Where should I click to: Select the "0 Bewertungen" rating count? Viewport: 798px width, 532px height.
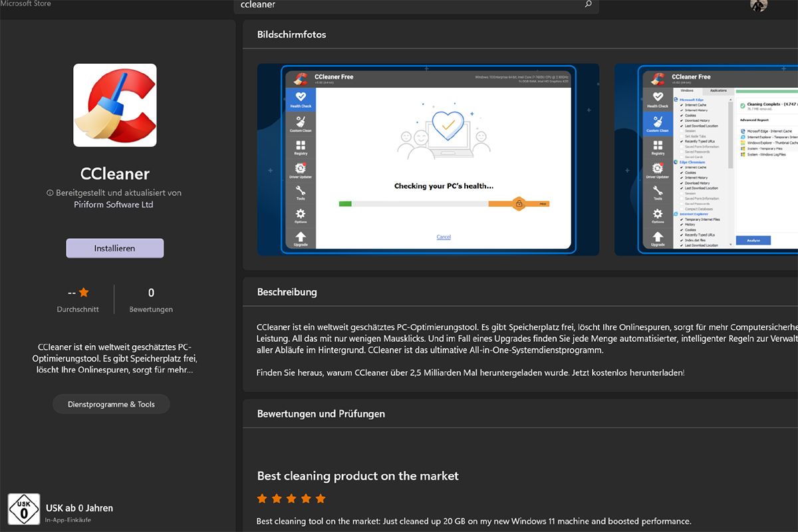[151, 300]
